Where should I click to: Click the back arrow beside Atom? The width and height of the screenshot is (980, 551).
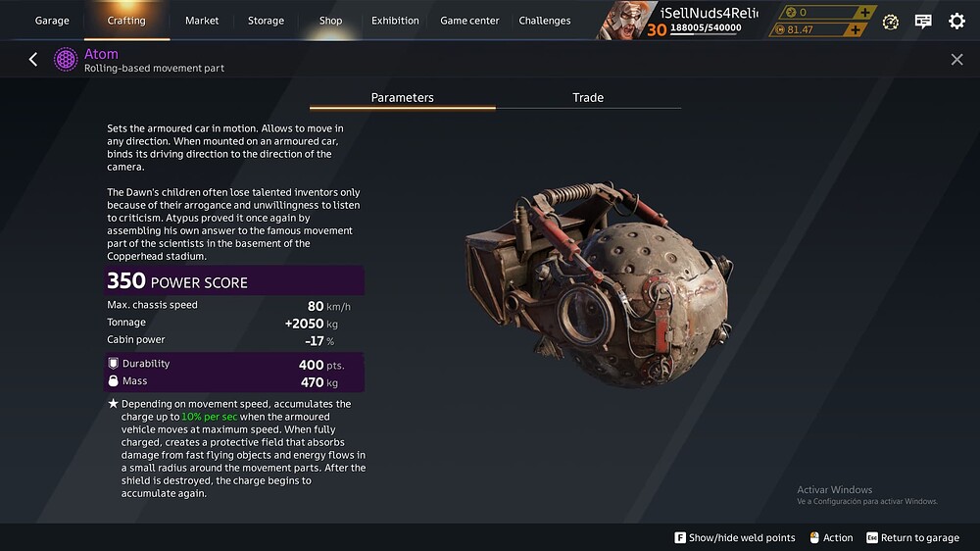click(33, 60)
